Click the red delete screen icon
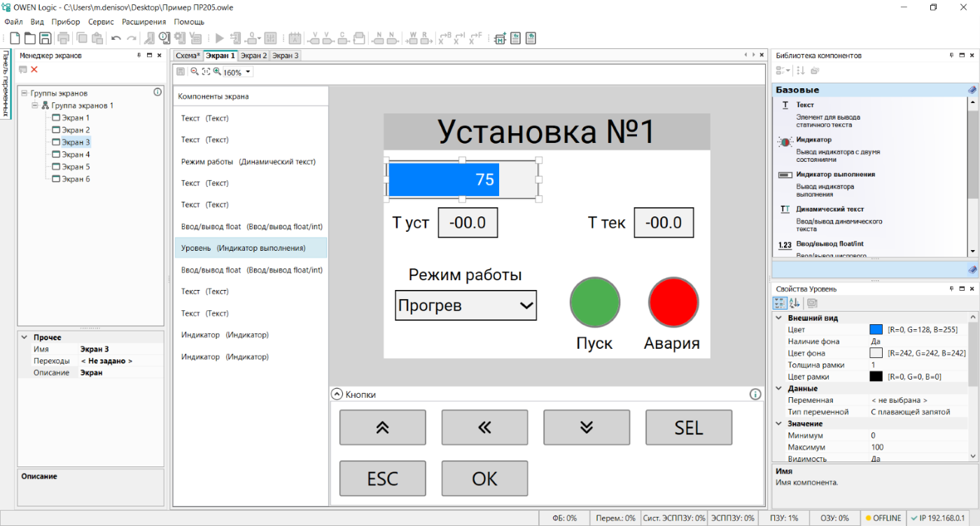The width and height of the screenshot is (980, 526). point(34,69)
